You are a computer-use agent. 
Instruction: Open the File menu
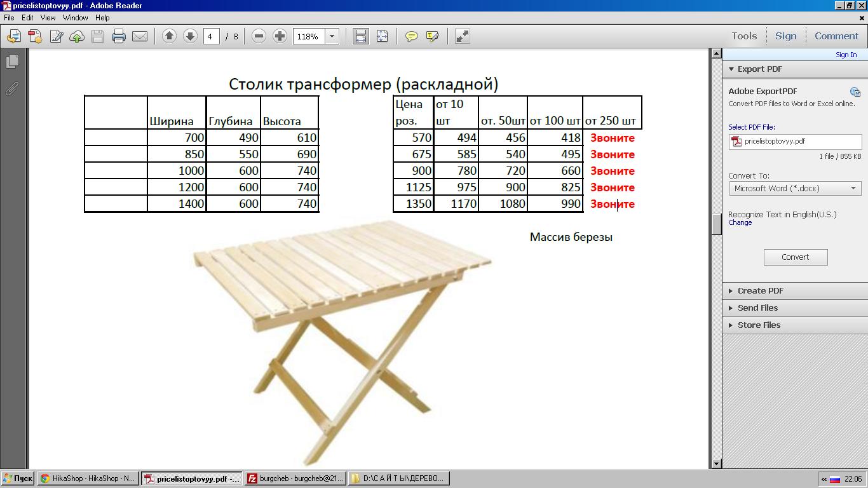[x=9, y=18]
